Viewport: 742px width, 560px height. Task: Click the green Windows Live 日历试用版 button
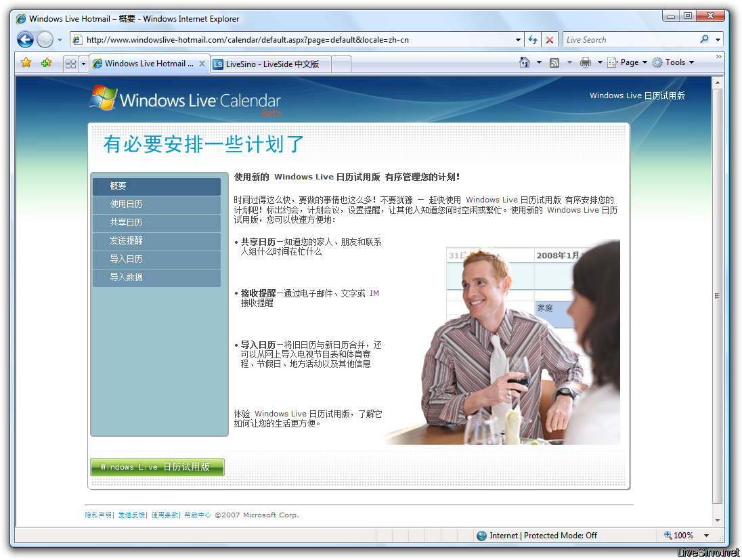[x=157, y=467]
